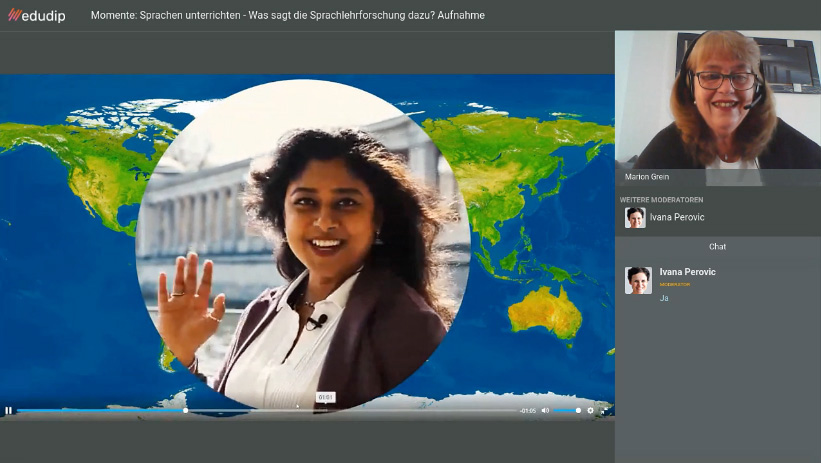The width and height of the screenshot is (821, 463).
Task: Click Ivana Perovic's name in chat message
Action: coord(687,272)
